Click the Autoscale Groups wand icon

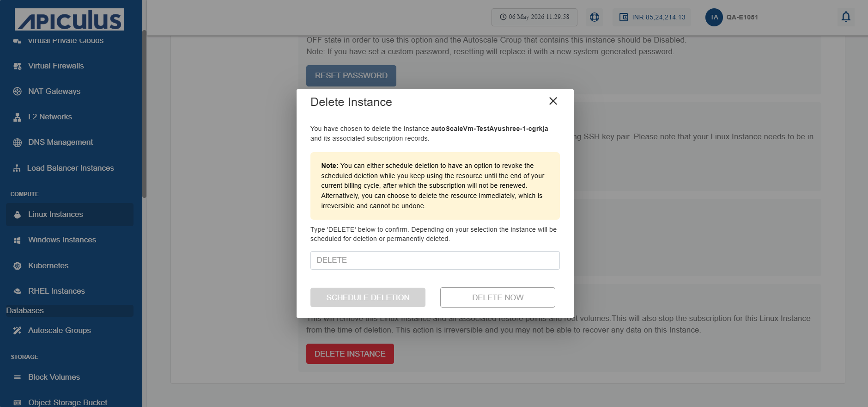point(18,331)
